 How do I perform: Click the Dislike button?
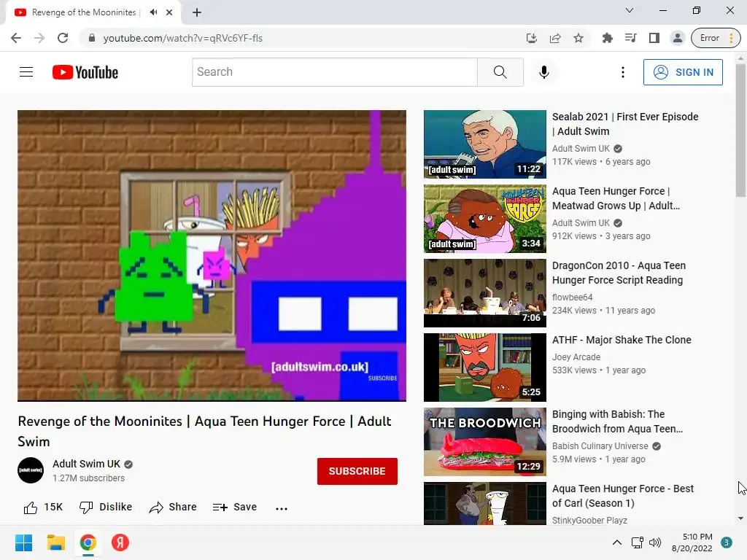[106, 507]
